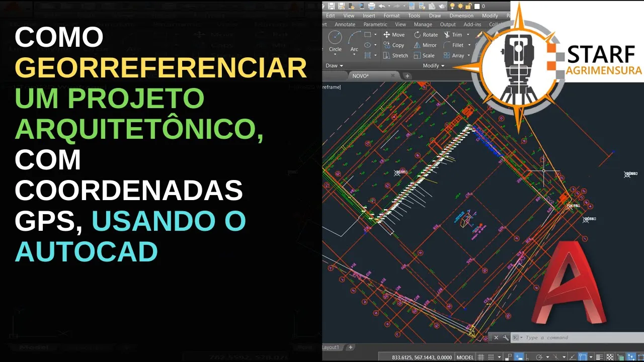Open the Rectangle dropdown arrow
This screenshot has width=644, height=362.
pos(375,35)
